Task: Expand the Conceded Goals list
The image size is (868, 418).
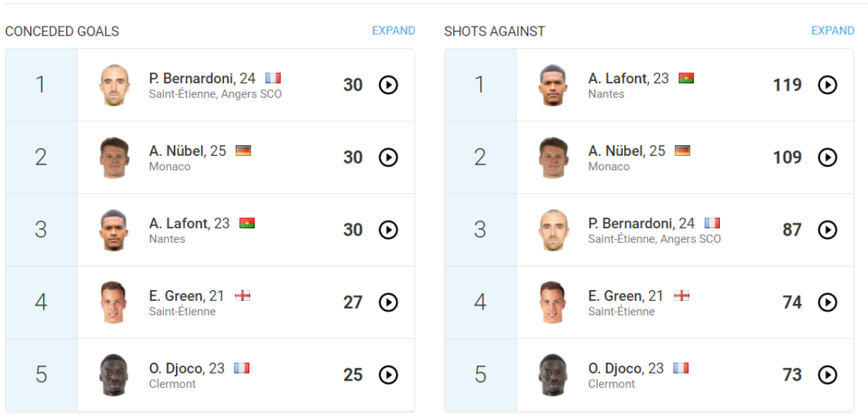Action: [393, 31]
